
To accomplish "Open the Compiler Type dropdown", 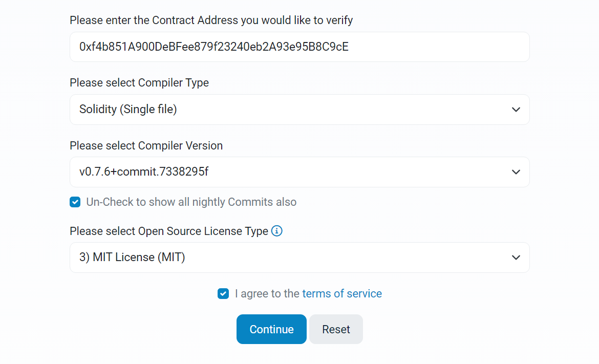I will [299, 110].
